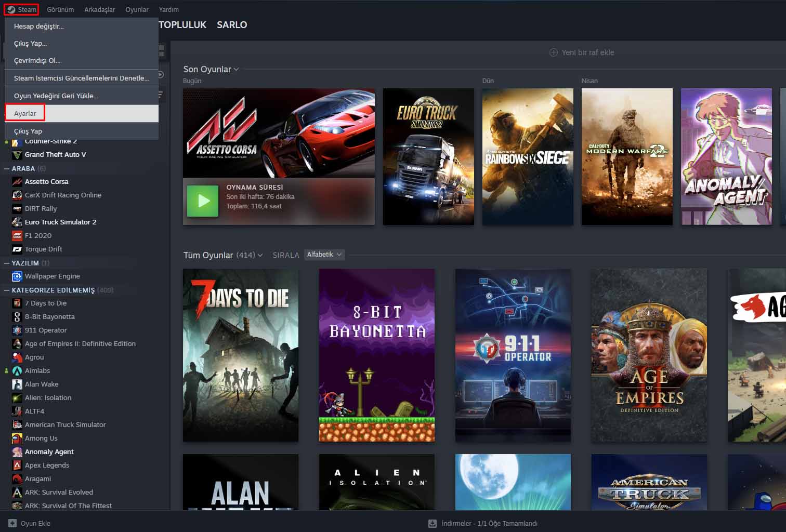786x532 pixels.
Task: Click the Alan Wake sidebar icon
Action: pos(17,384)
